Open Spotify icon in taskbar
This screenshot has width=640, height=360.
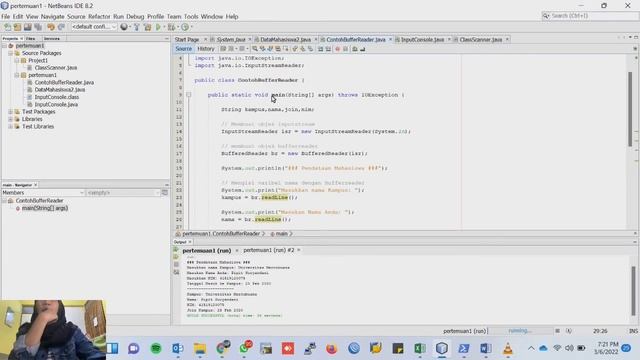156,349
